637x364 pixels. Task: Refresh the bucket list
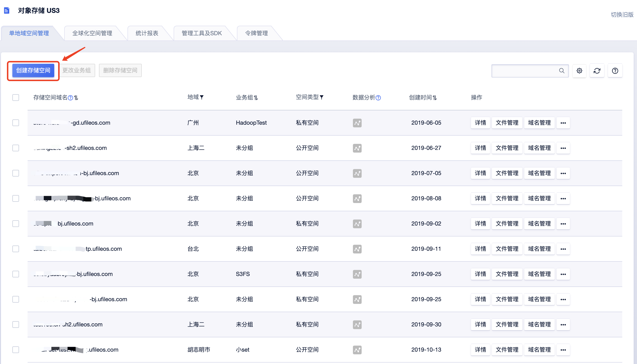[597, 71]
